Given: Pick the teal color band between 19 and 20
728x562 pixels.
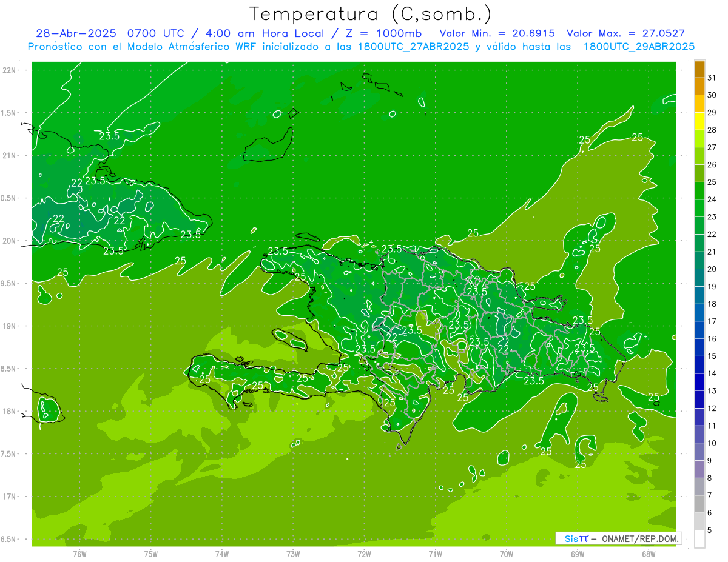Looking at the screenshot, I should [699, 278].
